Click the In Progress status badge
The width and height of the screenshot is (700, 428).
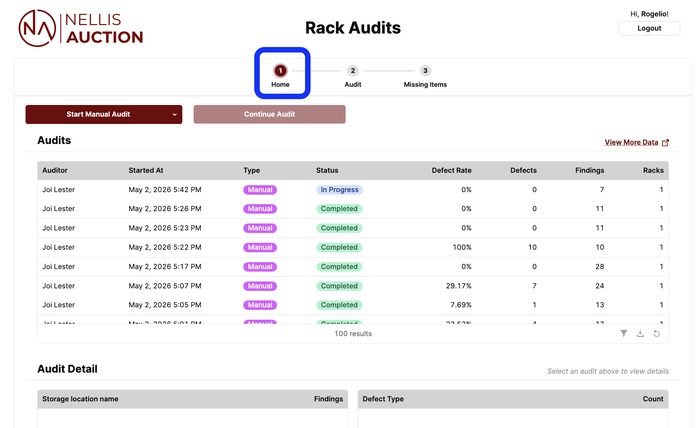(x=339, y=190)
